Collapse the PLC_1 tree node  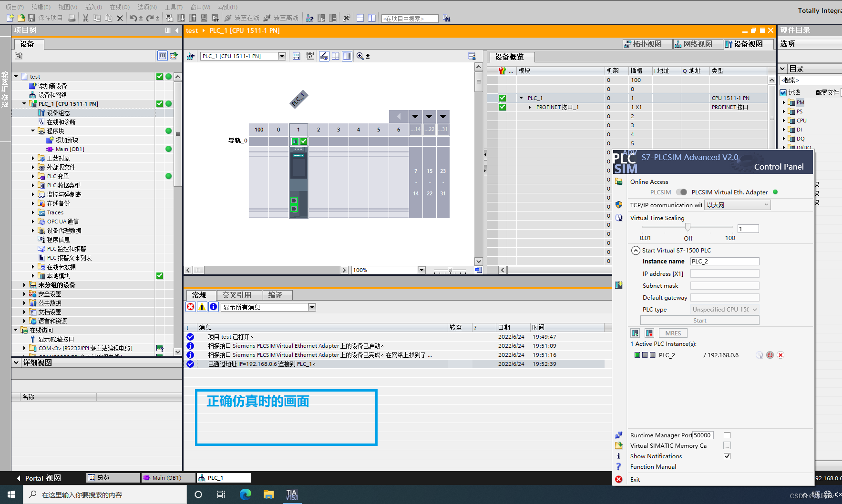24,104
